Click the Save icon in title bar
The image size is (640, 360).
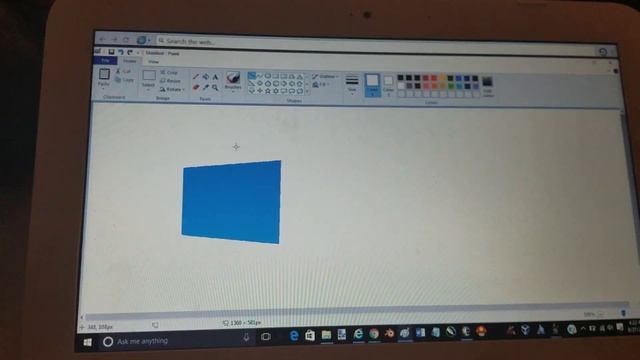coord(111,52)
